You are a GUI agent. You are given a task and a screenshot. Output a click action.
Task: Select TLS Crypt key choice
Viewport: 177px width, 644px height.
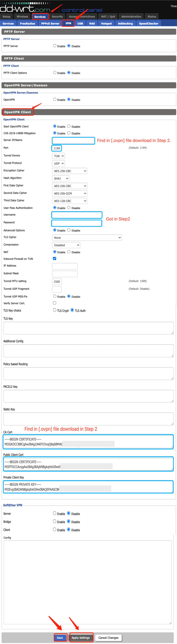click(x=55, y=310)
